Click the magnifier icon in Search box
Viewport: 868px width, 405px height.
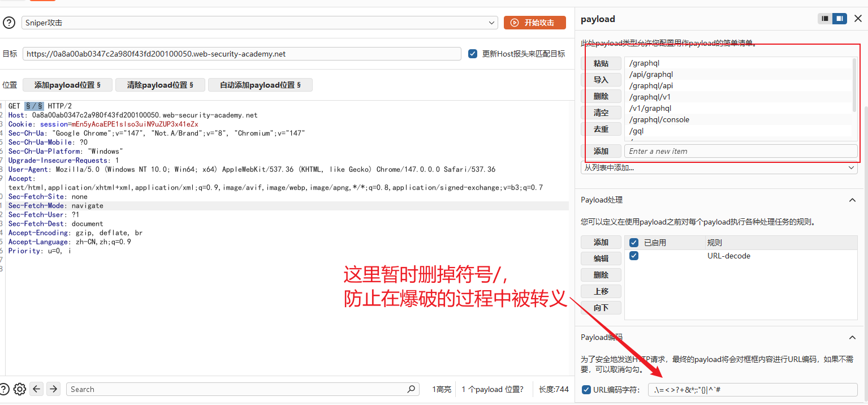coord(411,389)
